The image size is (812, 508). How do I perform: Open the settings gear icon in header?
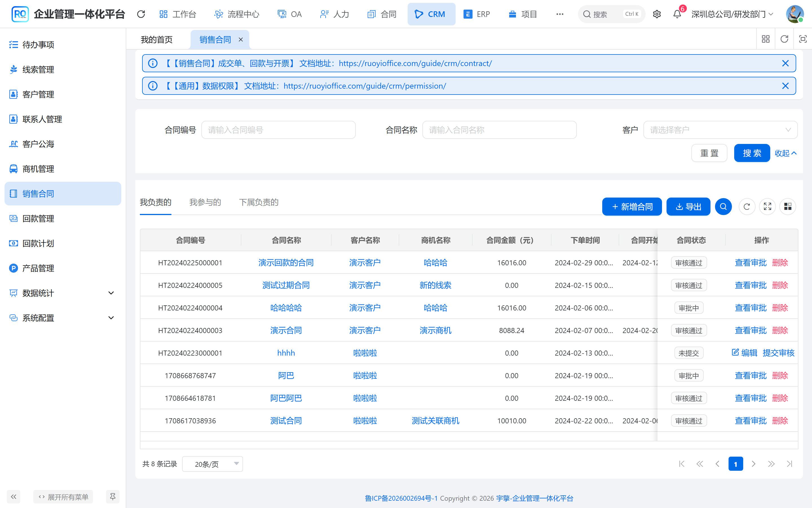[x=657, y=14]
